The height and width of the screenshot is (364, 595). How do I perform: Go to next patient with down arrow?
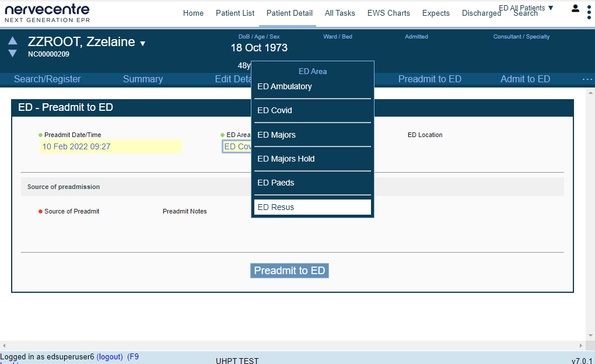12,54
